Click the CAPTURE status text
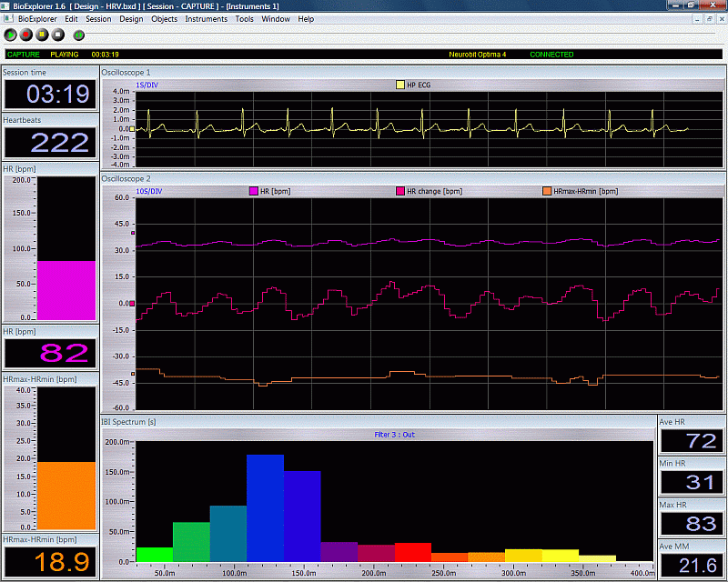Viewport: 728px width, 582px height. pos(24,55)
